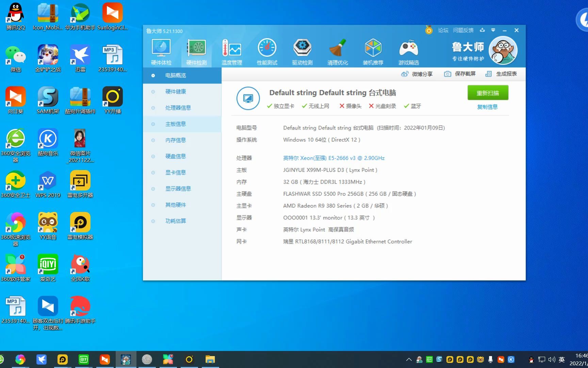The width and height of the screenshot is (588, 368).
Task: Open the 硬件体检 hardware checkup module
Action: pos(161,52)
